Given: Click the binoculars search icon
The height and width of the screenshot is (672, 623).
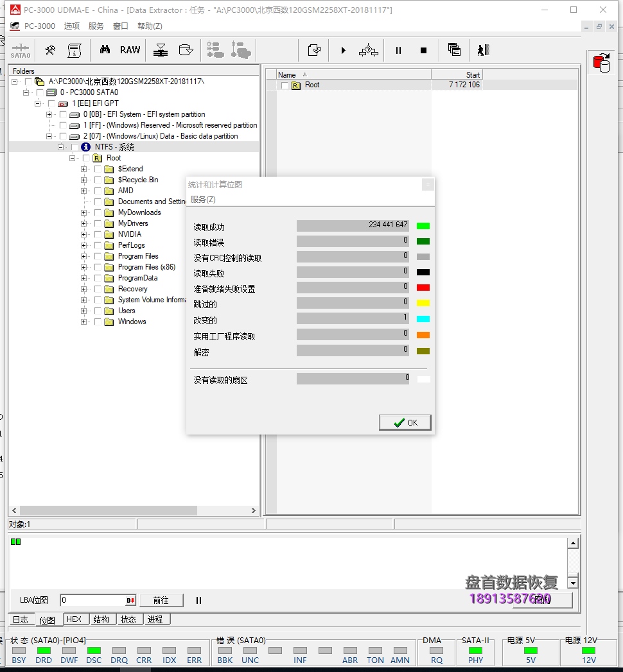Looking at the screenshot, I should (105, 50).
